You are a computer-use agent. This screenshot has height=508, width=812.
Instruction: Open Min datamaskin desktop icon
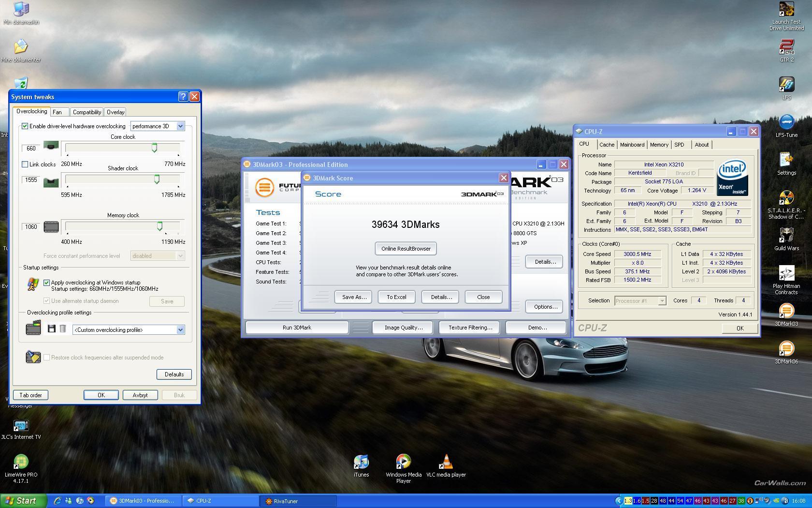pos(21,13)
